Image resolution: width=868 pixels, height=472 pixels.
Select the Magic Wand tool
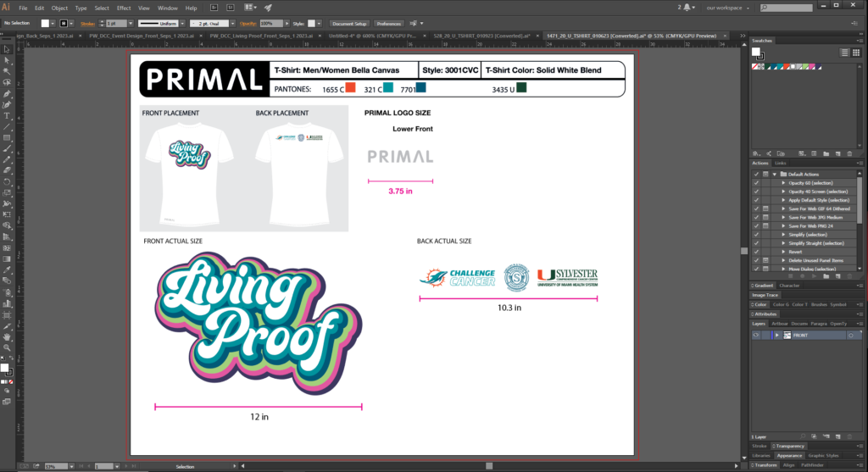tap(7, 72)
